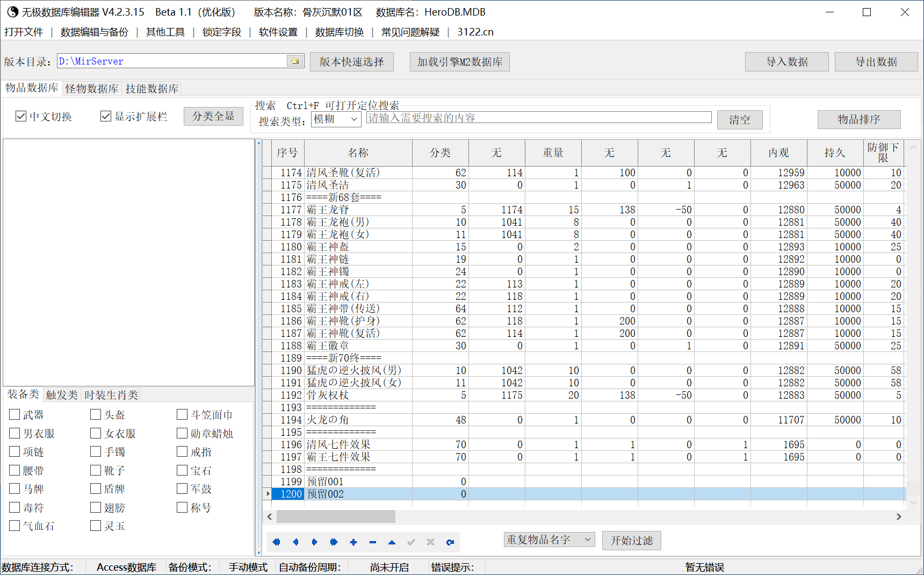The image size is (924, 575).
Task: Click the 版本快速选择 button
Action: [352, 62]
